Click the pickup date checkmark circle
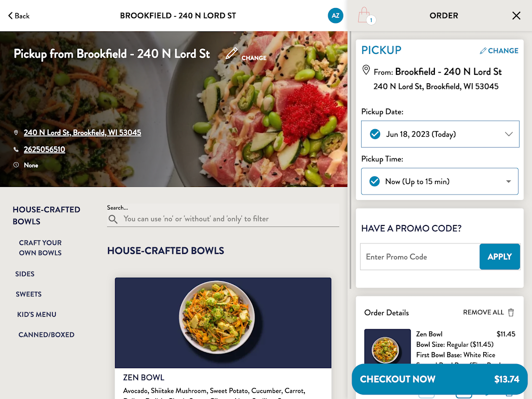Viewport: 532px width, 399px height. pos(375,134)
